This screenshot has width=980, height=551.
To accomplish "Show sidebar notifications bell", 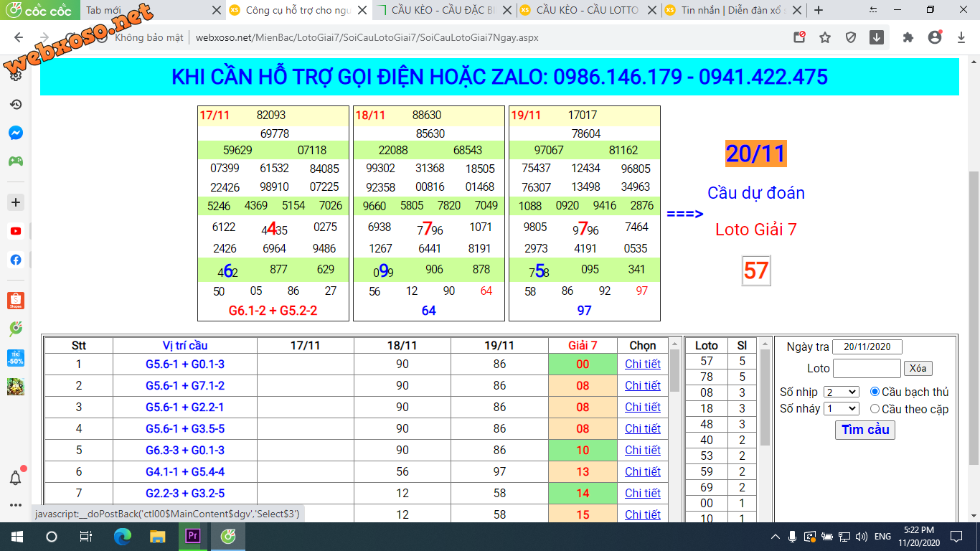I will point(15,478).
